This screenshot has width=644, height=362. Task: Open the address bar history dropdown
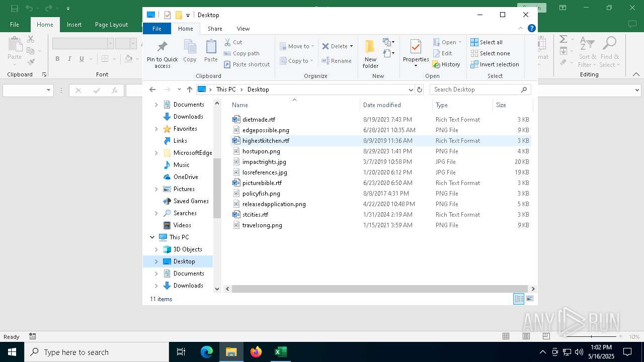click(411, 89)
